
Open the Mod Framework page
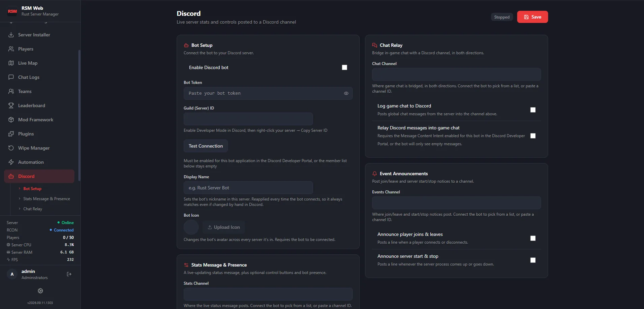pyautogui.click(x=39, y=120)
